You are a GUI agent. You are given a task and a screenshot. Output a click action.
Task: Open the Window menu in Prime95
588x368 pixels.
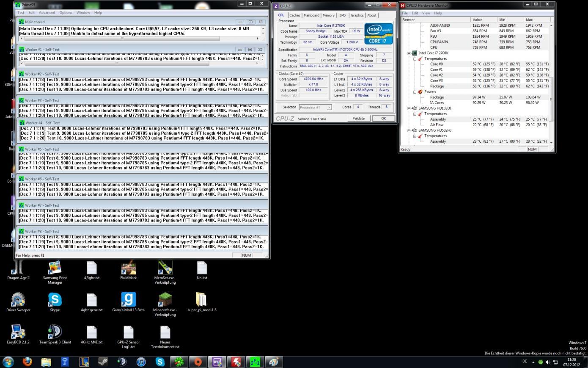click(x=83, y=13)
